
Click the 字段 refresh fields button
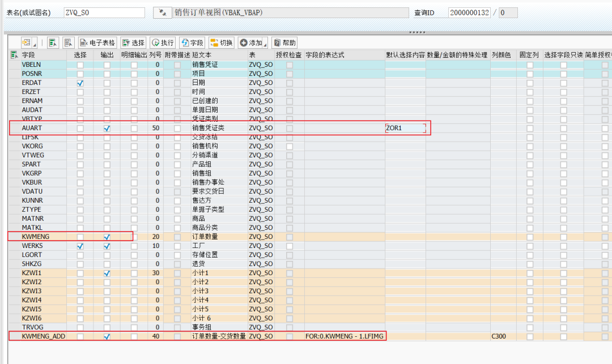[x=192, y=42]
